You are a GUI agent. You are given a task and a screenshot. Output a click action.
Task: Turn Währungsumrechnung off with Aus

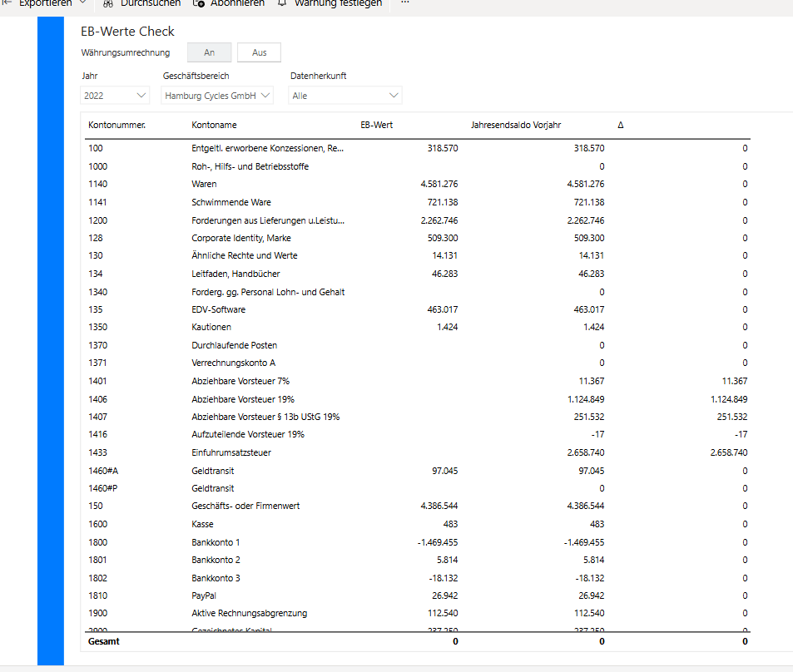pos(259,52)
